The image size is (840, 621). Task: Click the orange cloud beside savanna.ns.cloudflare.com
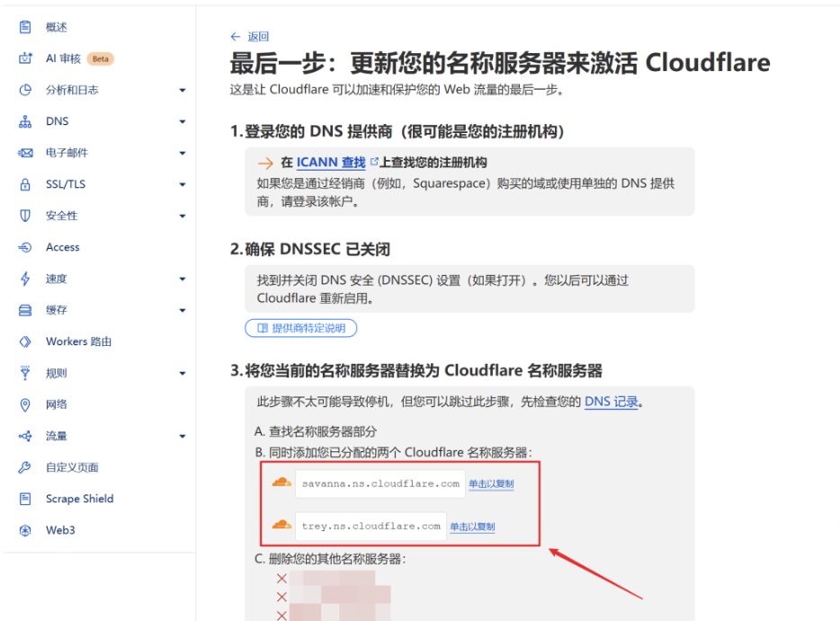281,483
